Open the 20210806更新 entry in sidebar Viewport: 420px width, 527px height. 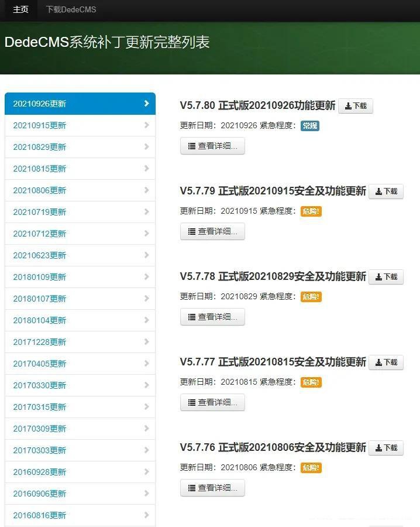coord(80,190)
